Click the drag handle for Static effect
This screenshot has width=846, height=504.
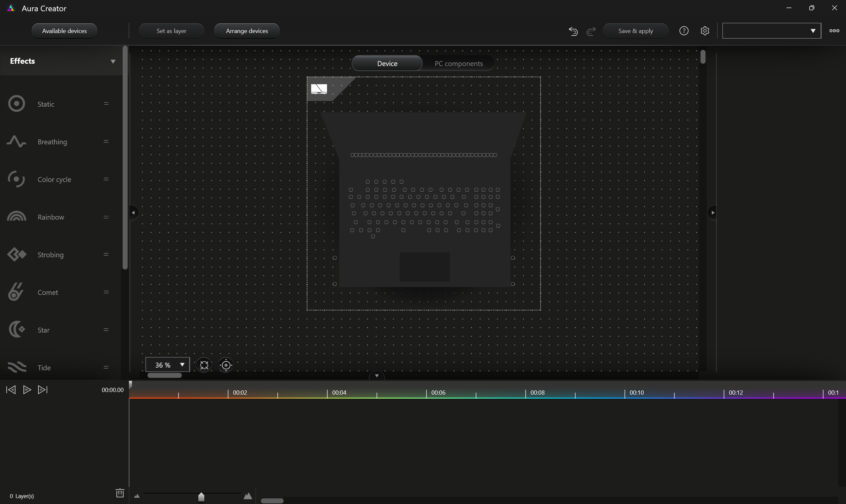pos(106,104)
